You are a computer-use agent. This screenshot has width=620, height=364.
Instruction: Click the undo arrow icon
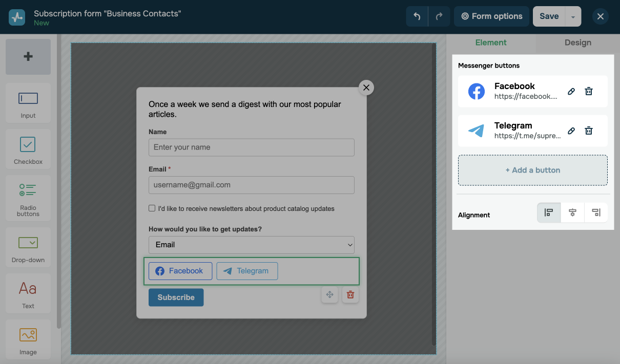tap(417, 16)
